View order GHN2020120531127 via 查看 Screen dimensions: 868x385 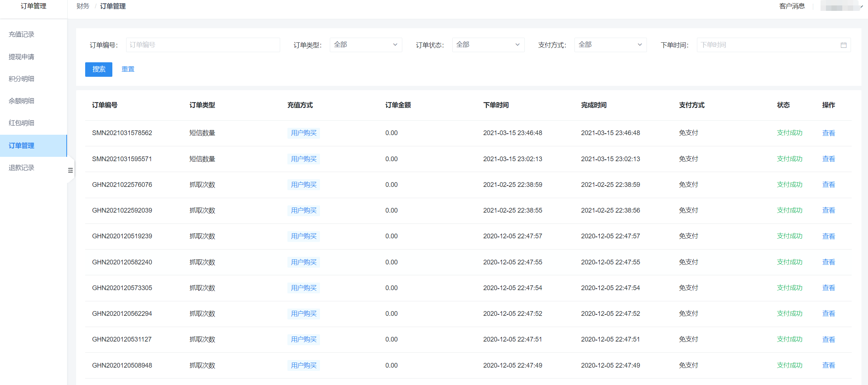[828, 339]
